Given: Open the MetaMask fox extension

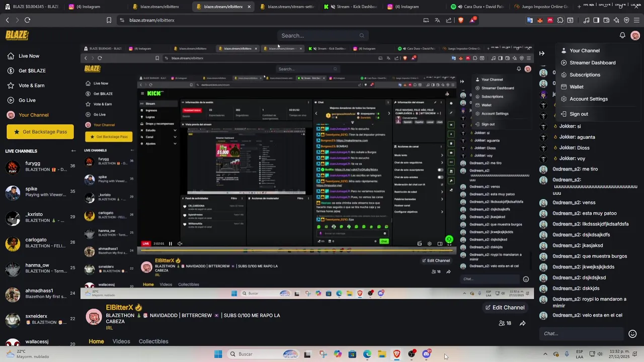Looking at the screenshot, I should pos(540,20).
